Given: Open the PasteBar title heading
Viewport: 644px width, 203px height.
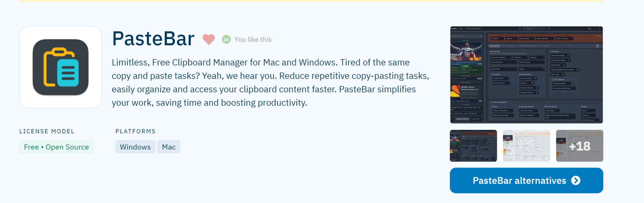Looking at the screenshot, I should [x=153, y=39].
